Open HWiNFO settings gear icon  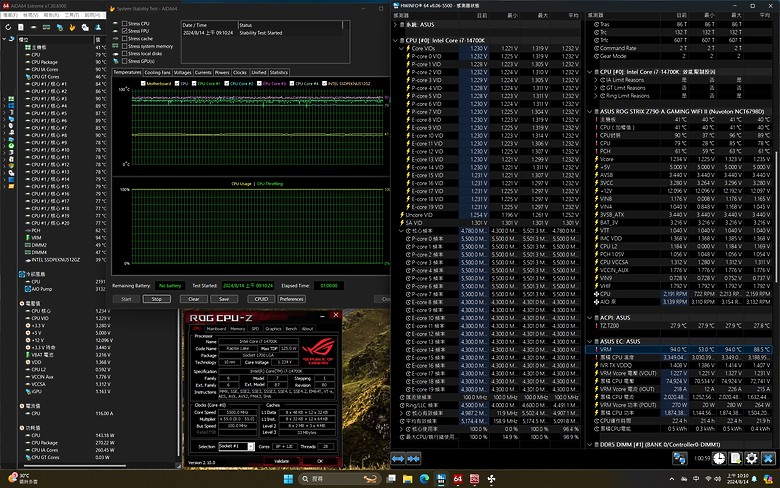tap(752, 458)
